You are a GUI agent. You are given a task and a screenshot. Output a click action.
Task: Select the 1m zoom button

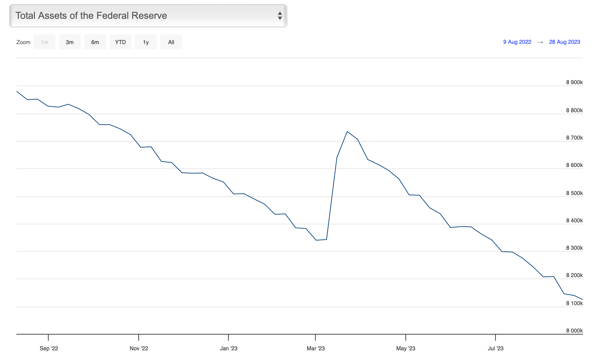(x=45, y=42)
